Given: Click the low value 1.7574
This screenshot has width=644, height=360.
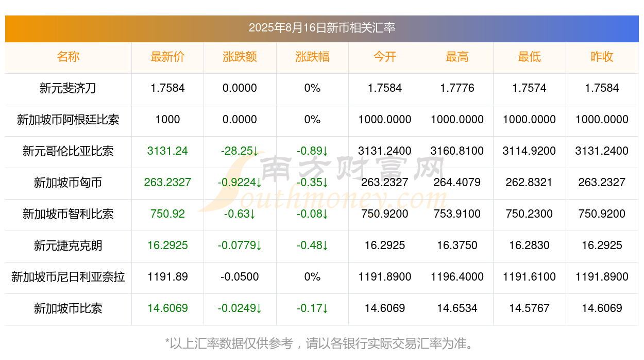Looking at the screenshot, I should (529, 88).
